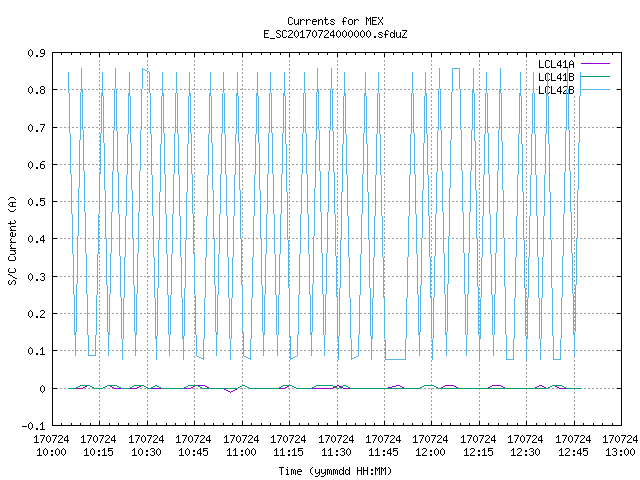This screenshot has width=640, height=480.
Task: Click the '170724 11:15' time tick label
Action: click(x=288, y=446)
